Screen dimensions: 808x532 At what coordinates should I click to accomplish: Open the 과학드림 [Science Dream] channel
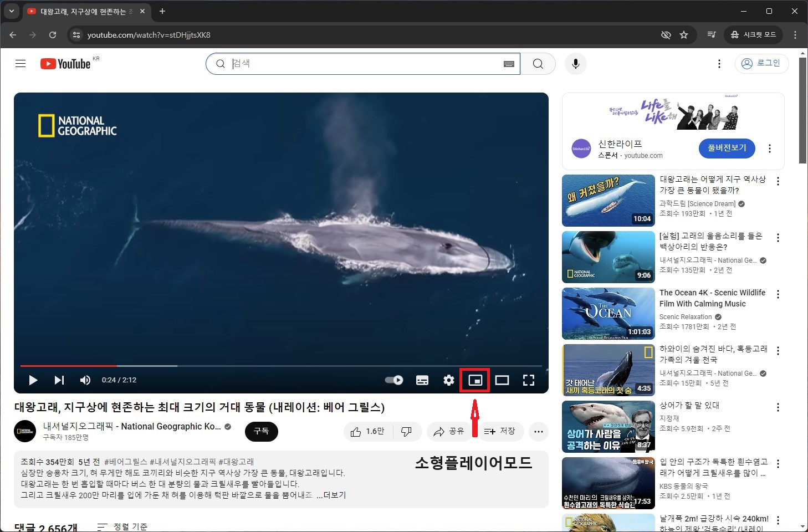click(x=698, y=204)
